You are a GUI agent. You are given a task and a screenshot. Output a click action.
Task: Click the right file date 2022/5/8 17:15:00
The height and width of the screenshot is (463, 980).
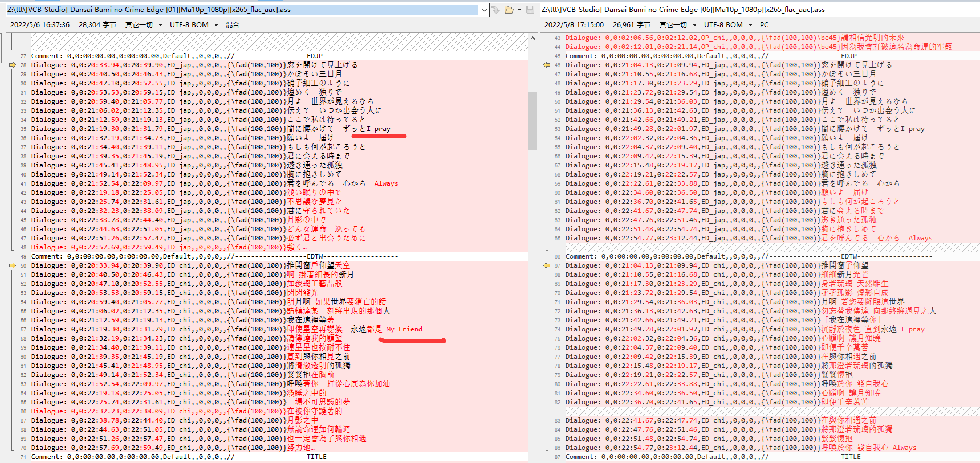(x=574, y=25)
